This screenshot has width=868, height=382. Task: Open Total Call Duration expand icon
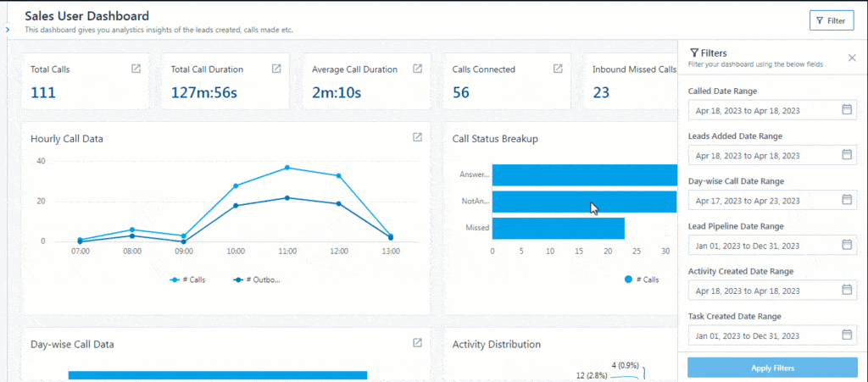(276, 69)
